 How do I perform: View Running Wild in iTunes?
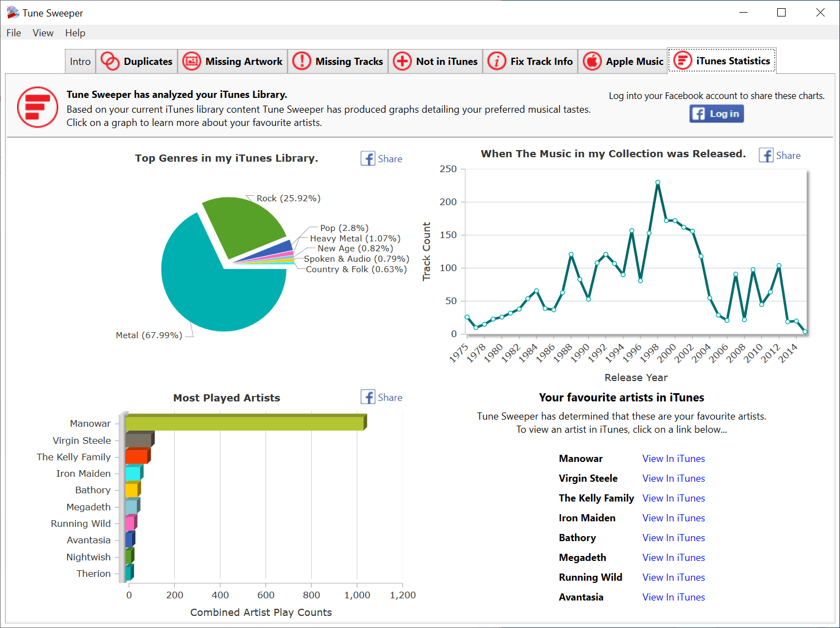[673, 577]
